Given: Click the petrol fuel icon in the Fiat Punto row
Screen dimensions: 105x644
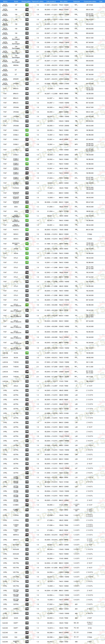Looking at the screenshot, I should [27, 229].
